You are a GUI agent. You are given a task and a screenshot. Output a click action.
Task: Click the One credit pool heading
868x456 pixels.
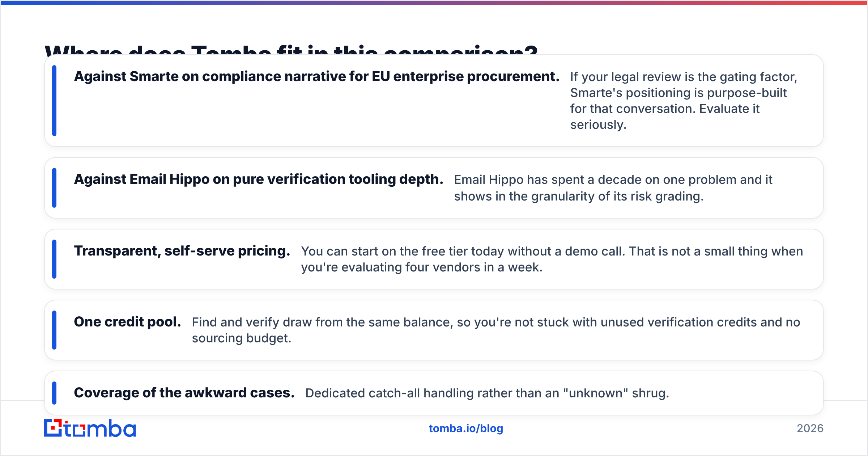[x=128, y=322]
